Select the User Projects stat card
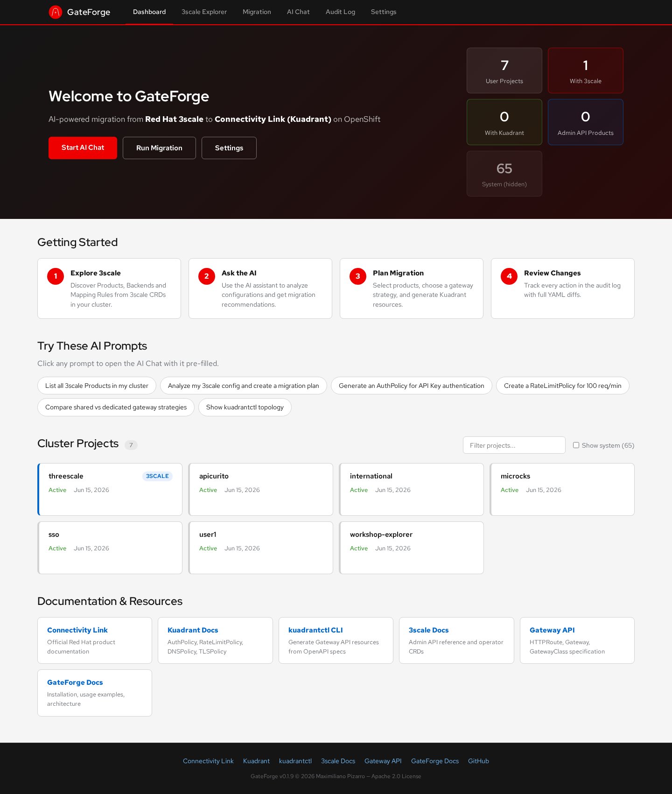This screenshot has height=794, width=672. click(504, 70)
